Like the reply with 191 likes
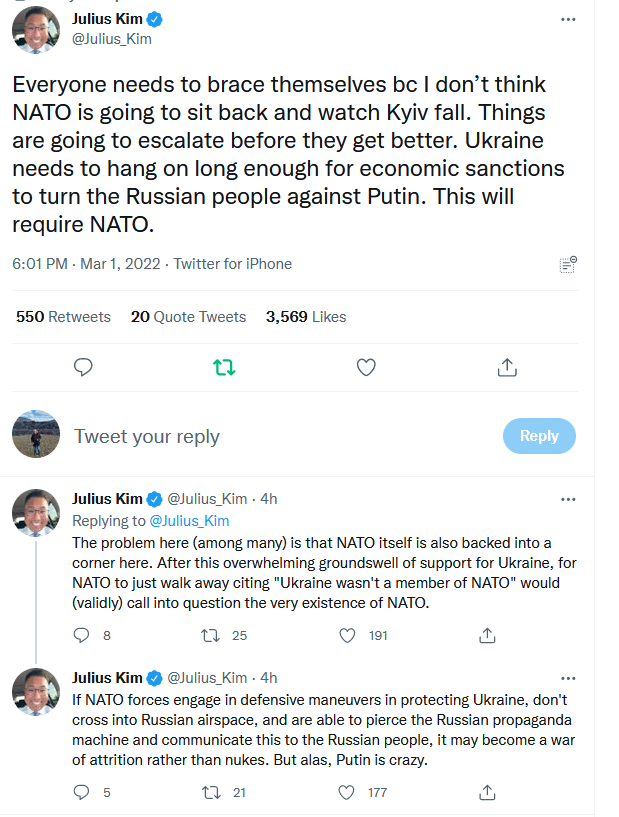The width and height of the screenshot is (619, 817). [348, 635]
